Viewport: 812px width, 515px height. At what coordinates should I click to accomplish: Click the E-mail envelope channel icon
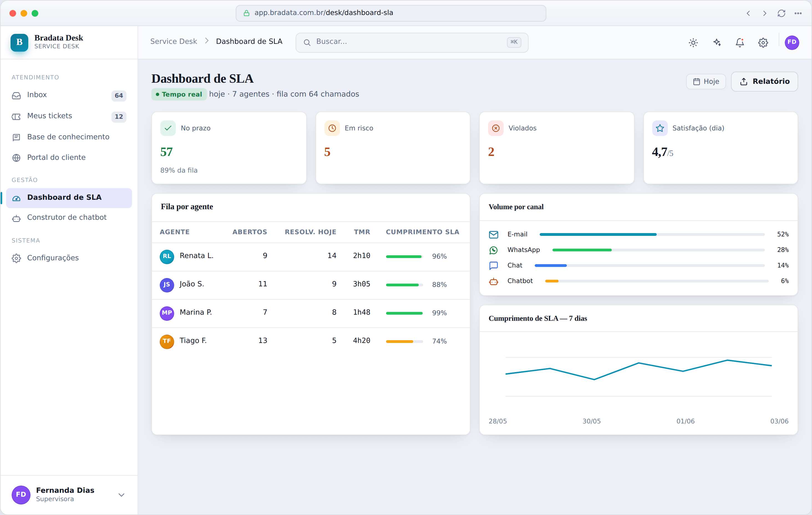(x=493, y=234)
